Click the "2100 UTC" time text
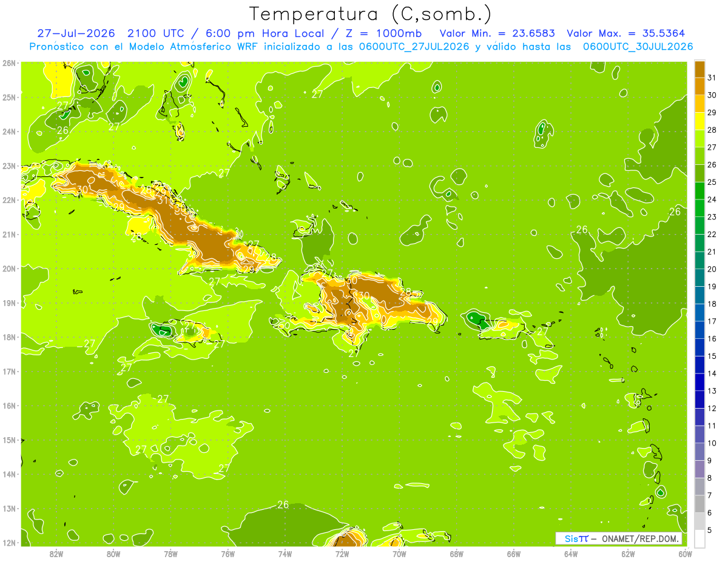 [157, 33]
